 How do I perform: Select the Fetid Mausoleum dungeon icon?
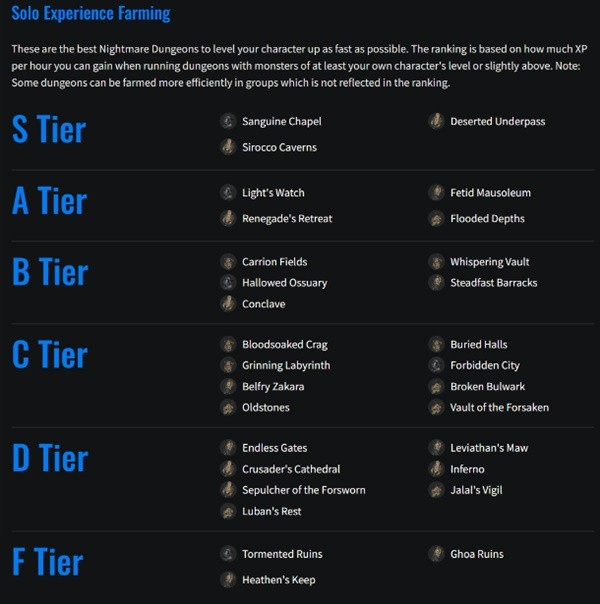[436, 193]
